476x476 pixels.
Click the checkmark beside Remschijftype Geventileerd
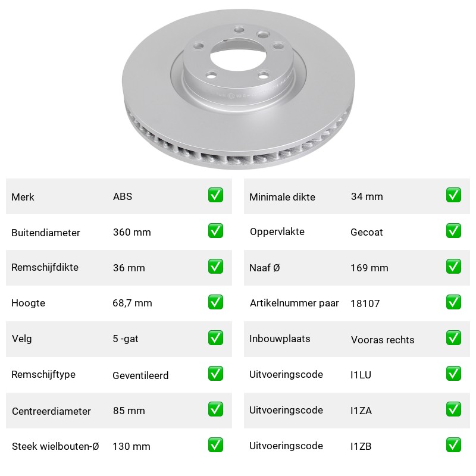[215, 374]
